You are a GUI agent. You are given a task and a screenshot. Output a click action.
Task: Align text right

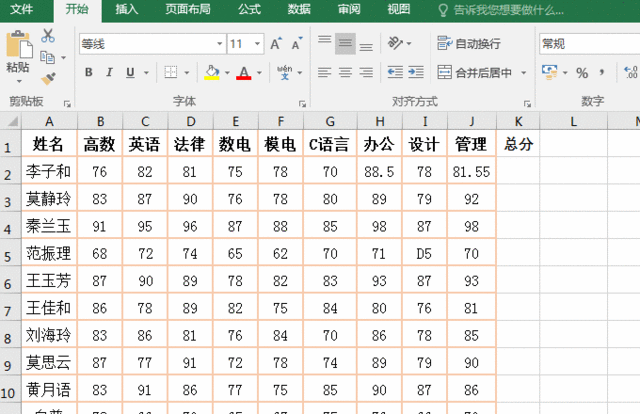coord(366,73)
